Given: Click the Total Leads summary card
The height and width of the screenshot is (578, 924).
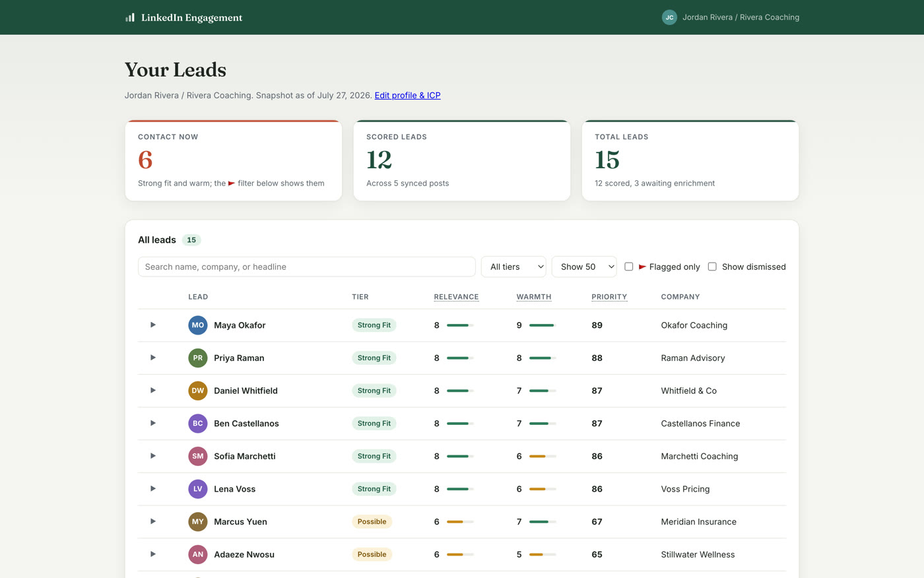Looking at the screenshot, I should tap(690, 160).
